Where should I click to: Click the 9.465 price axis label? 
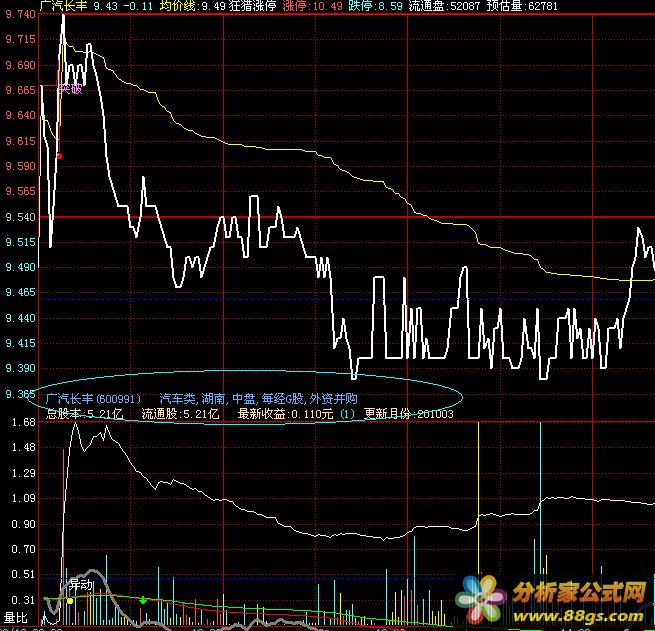(21, 292)
